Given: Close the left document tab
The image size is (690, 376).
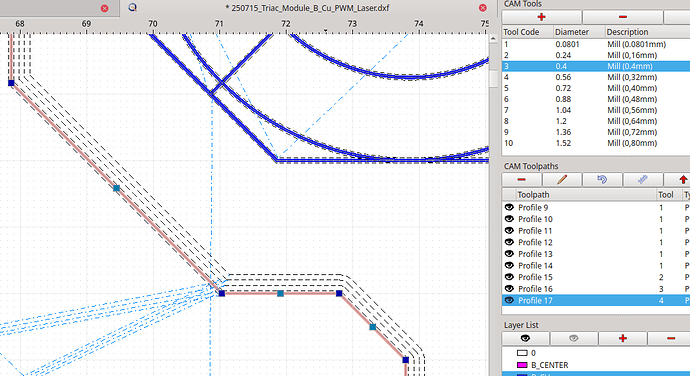Looking at the screenshot, I should 104,8.
